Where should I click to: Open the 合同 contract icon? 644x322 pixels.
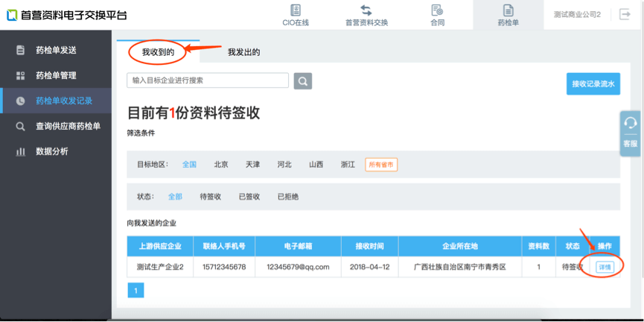point(437,10)
